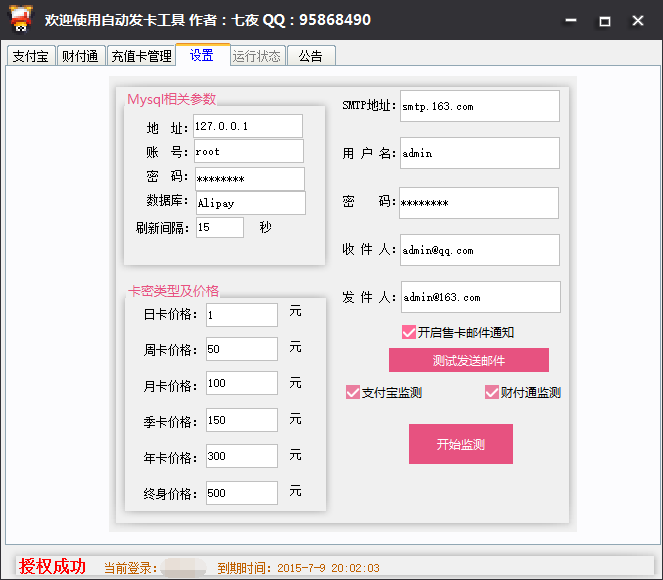Click the 终身价格 field showing 500
Viewport: 663px width, 580px height.
pyautogui.click(x=242, y=493)
